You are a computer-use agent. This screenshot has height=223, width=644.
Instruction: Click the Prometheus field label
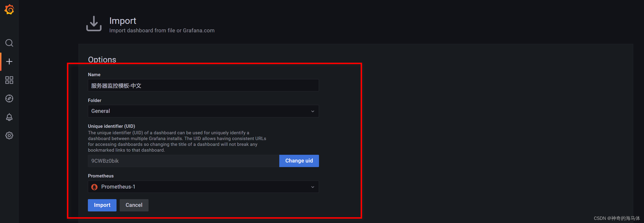pos(101,176)
